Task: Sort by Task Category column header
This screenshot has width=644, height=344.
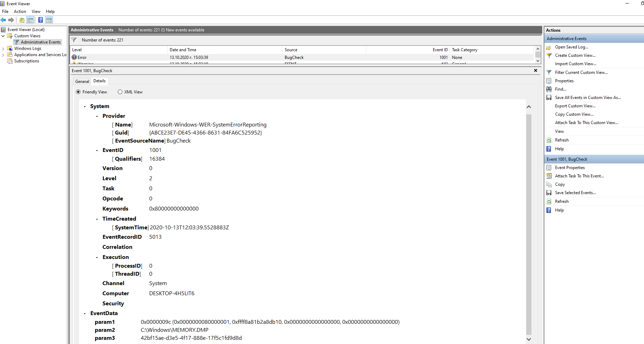Action: [492, 50]
